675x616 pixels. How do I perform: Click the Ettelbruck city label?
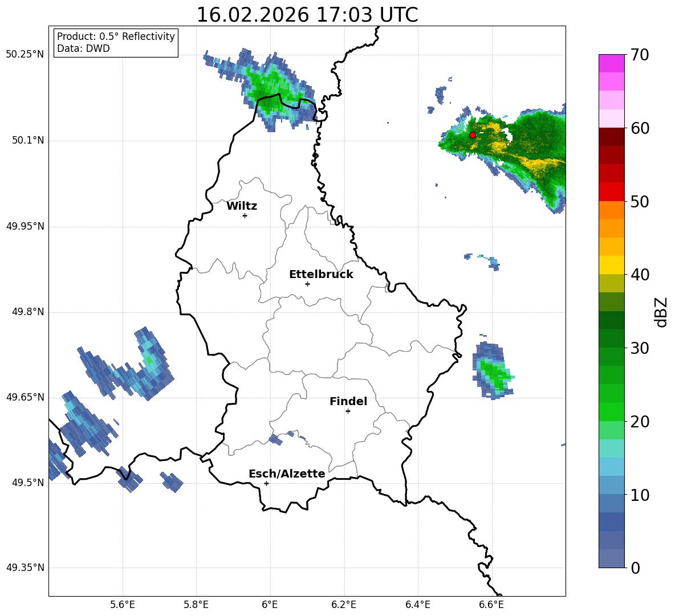coord(321,275)
